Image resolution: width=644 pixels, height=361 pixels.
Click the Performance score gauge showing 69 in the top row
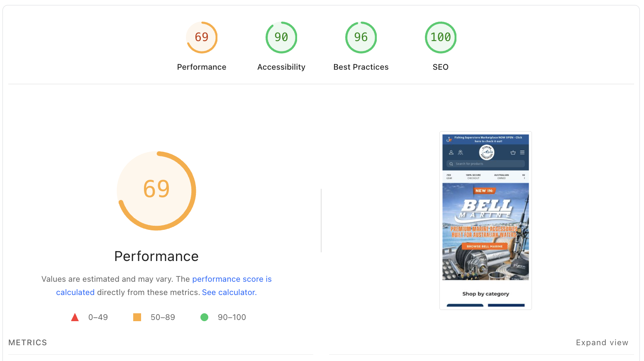(202, 38)
